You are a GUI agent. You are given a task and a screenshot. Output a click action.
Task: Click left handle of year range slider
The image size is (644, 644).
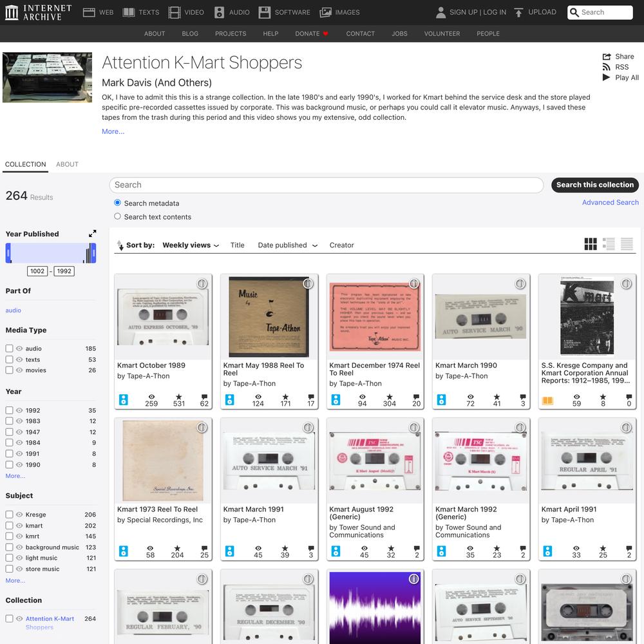click(x=8, y=253)
